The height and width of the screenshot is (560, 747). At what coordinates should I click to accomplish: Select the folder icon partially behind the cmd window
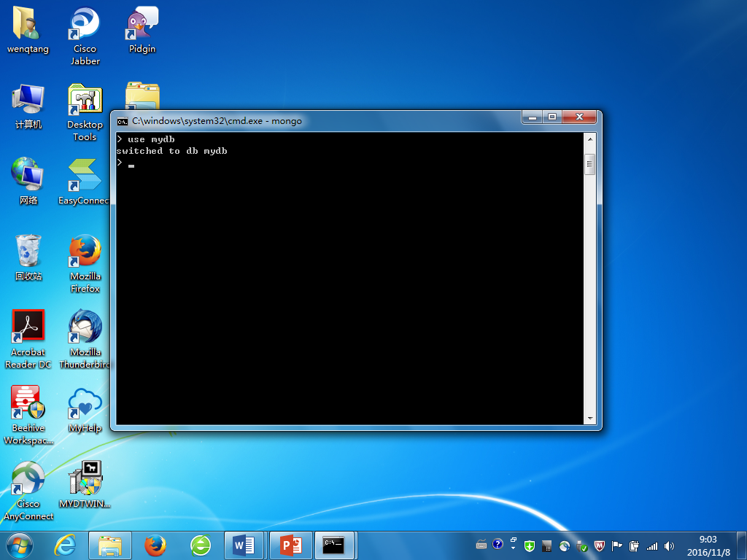[x=142, y=96]
